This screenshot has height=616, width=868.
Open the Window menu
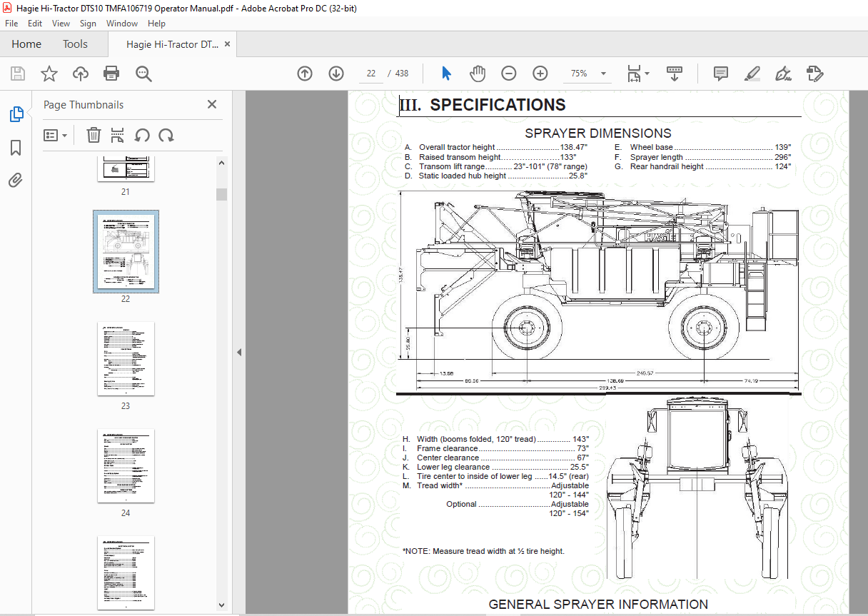pos(122,24)
